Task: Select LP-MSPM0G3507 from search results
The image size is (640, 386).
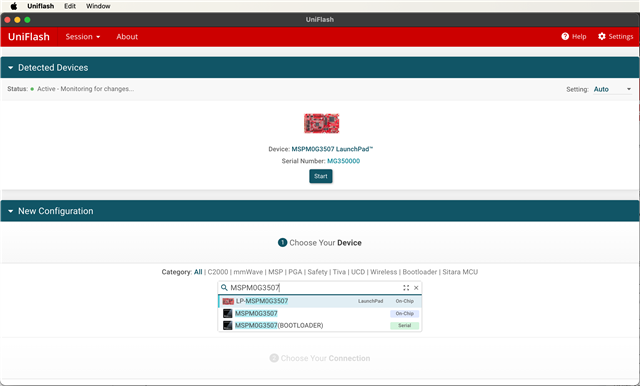Action: [x=320, y=301]
